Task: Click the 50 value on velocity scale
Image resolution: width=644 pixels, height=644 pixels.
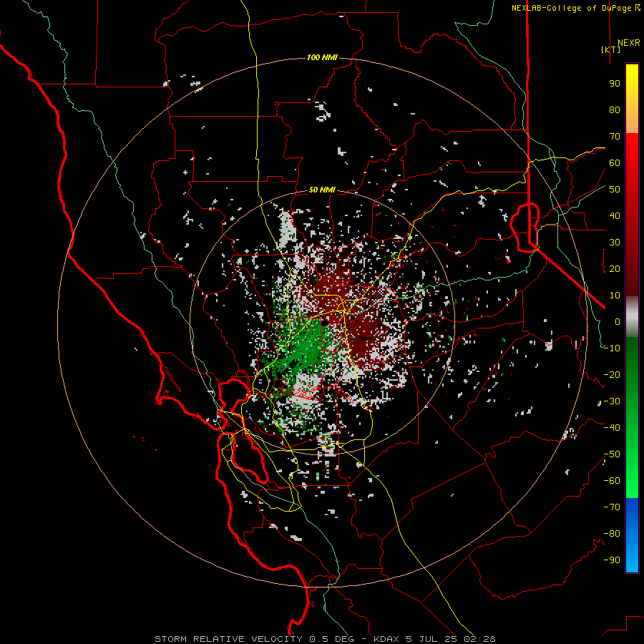Action: coord(615,190)
